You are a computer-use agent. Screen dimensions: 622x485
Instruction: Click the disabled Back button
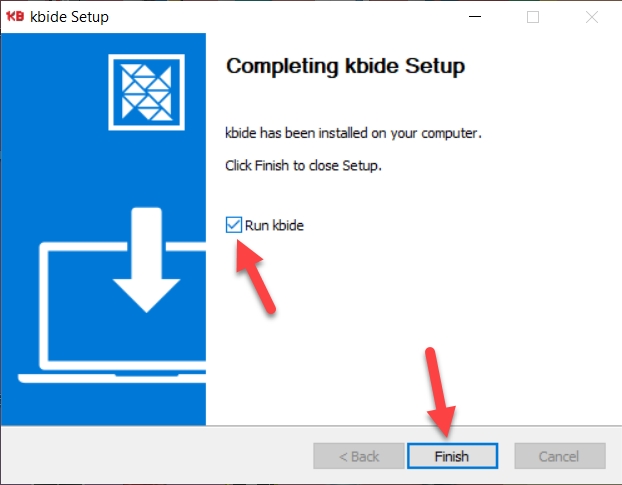click(x=358, y=456)
